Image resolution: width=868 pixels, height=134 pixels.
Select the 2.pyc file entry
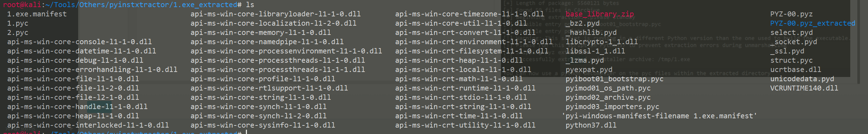pyautogui.click(x=18, y=32)
